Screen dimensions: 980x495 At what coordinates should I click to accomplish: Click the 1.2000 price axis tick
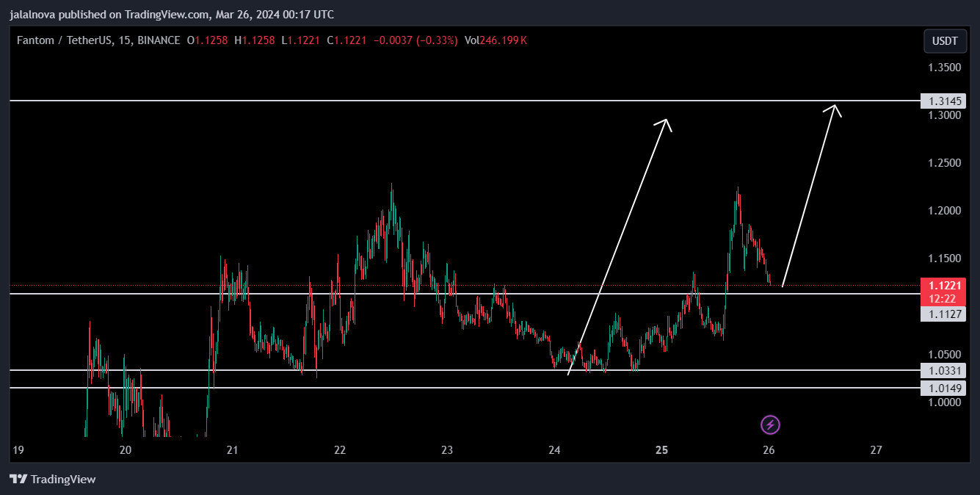(944, 211)
